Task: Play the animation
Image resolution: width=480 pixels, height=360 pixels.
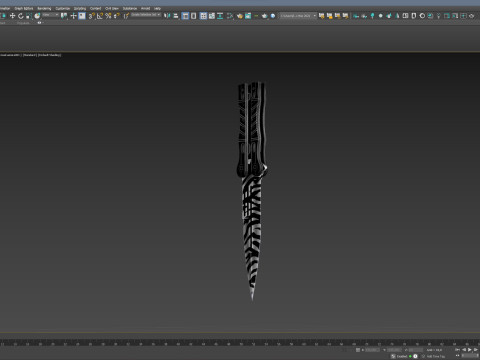Action: click(x=469, y=350)
